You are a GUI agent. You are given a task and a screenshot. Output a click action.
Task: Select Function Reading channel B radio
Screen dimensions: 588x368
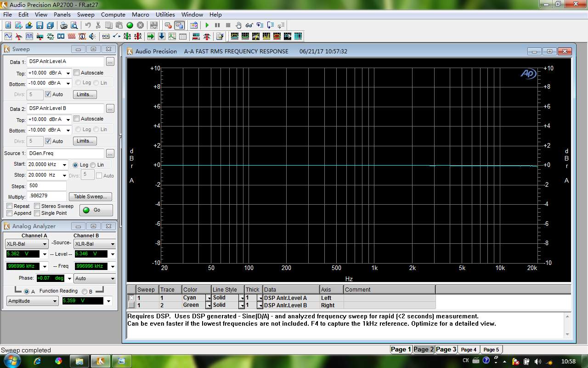pyautogui.click(x=84, y=291)
